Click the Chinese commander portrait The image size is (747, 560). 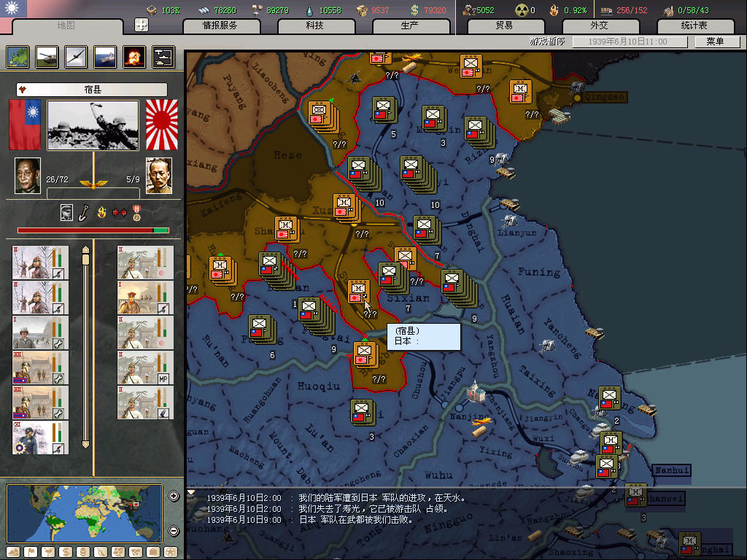(x=28, y=176)
